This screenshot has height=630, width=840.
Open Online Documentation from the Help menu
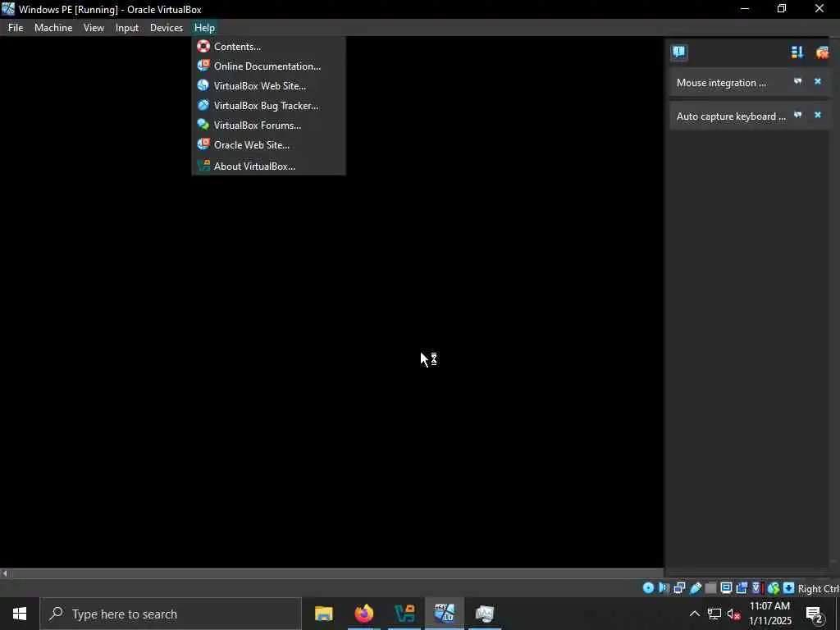pyautogui.click(x=268, y=66)
